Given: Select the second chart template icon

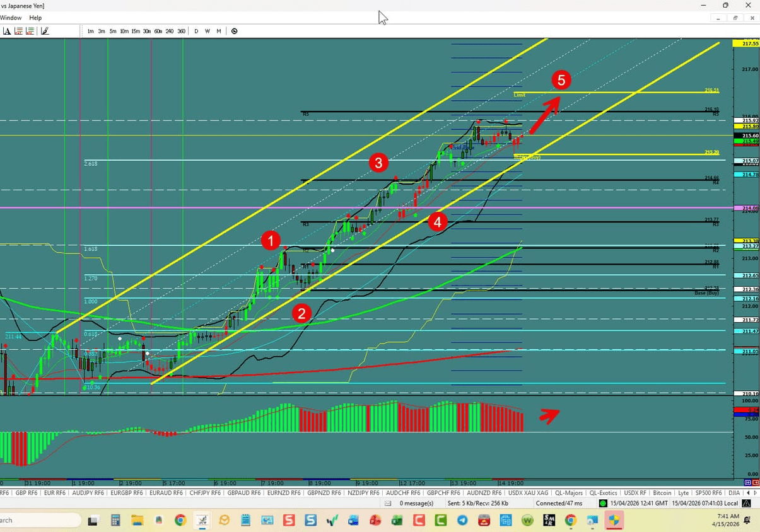Looking at the screenshot, I should tap(30, 30).
